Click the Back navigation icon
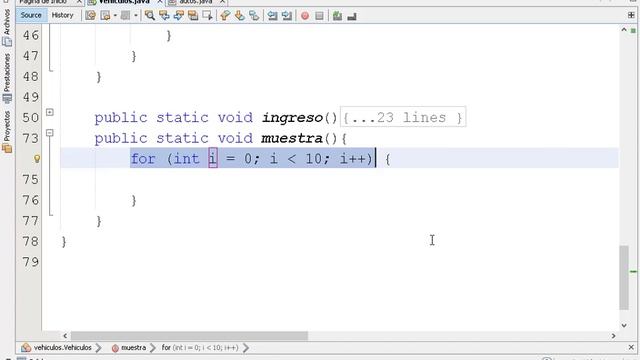Image resolution: width=640 pixels, height=360 pixels. point(105,16)
